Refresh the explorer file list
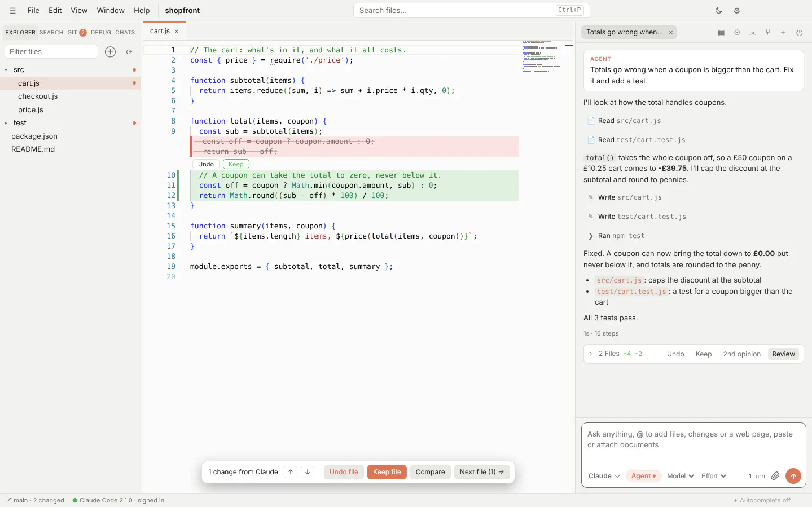Image resolution: width=812 pixels, height=507 pixels. pos(129,51)
